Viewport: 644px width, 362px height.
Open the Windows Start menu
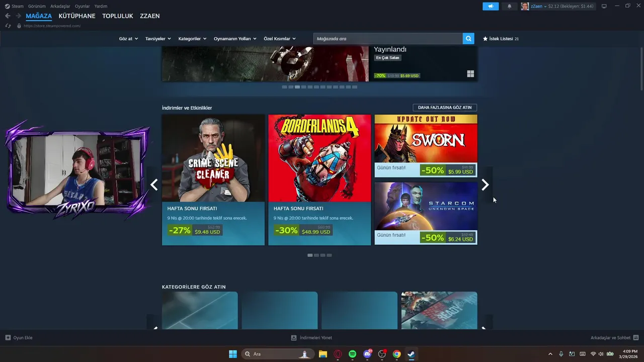click(233, 354)
